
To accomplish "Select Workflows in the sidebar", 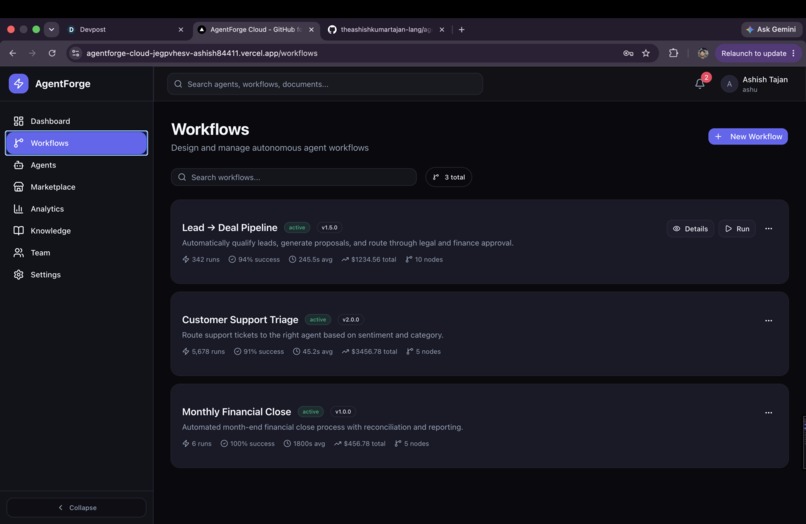I will (76, 143).
